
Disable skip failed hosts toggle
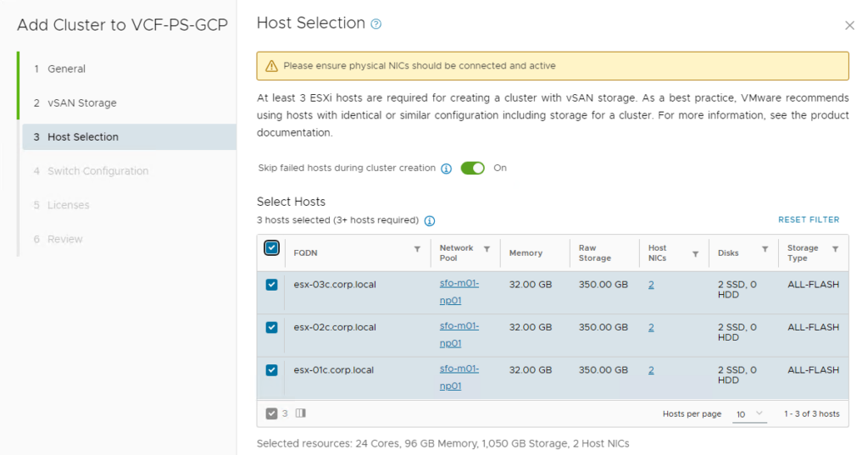pyautogui.click(x=472, y=168)
